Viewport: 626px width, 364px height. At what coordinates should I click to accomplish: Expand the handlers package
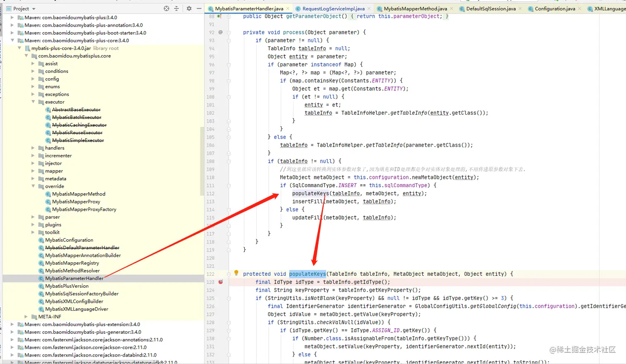(33, 148)
